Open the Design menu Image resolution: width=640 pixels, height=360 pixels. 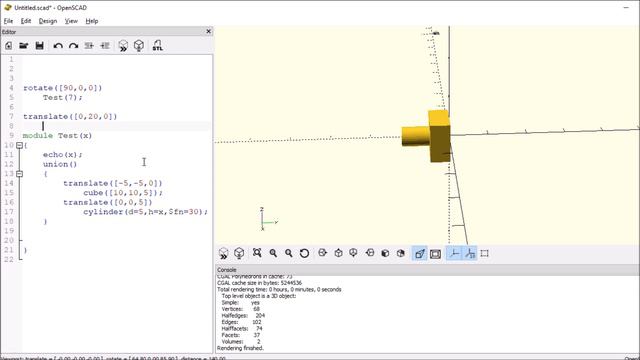pyautogui.click(x=48, y=21)
